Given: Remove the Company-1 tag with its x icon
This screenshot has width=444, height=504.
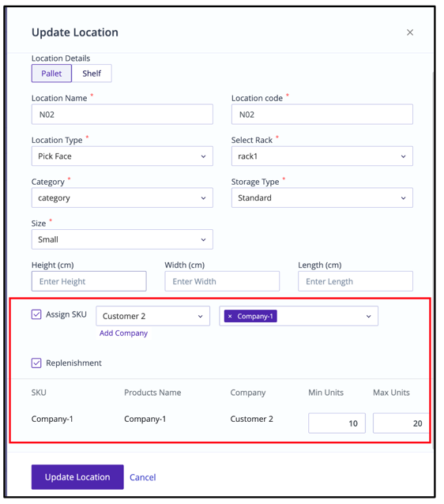Looking at the screenshot, I should point(230,316).
